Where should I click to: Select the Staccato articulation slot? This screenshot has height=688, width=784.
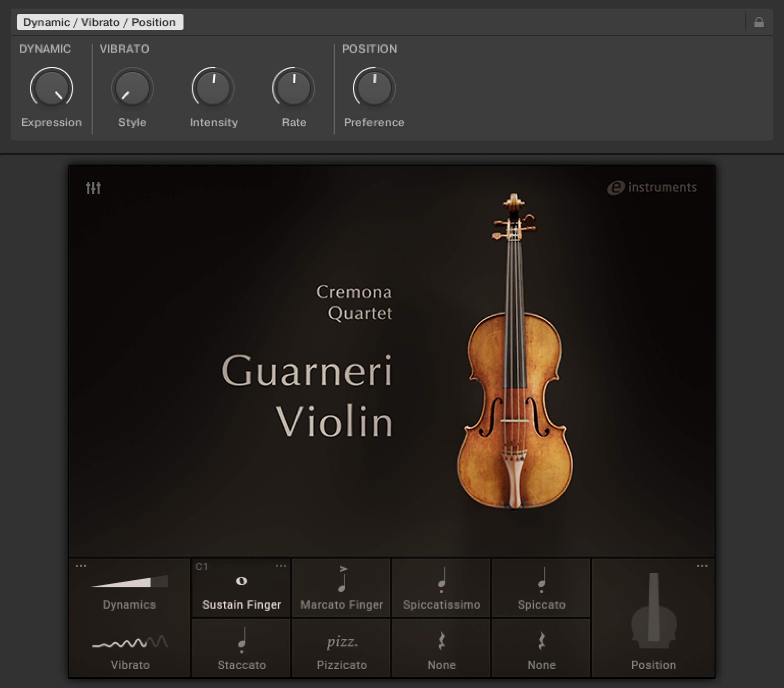click(x=241, y=648)
